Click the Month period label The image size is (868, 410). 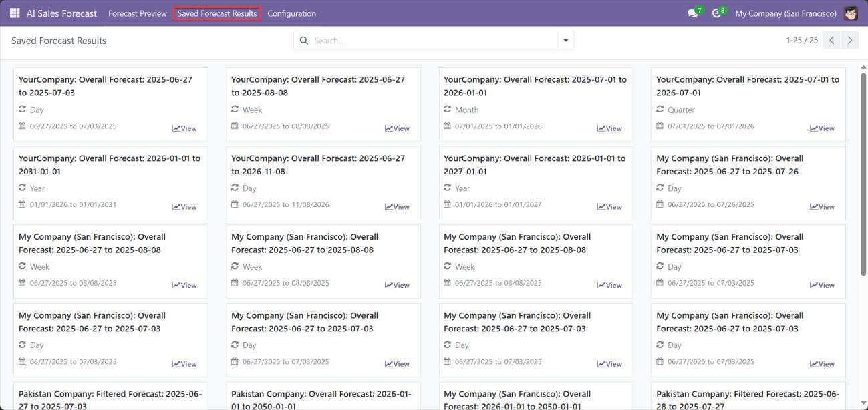[467, 110]
